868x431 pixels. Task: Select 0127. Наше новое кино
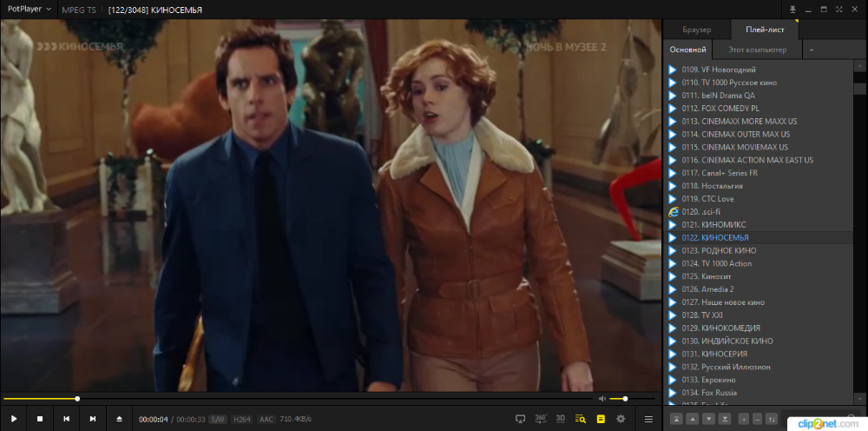[758, 302]
